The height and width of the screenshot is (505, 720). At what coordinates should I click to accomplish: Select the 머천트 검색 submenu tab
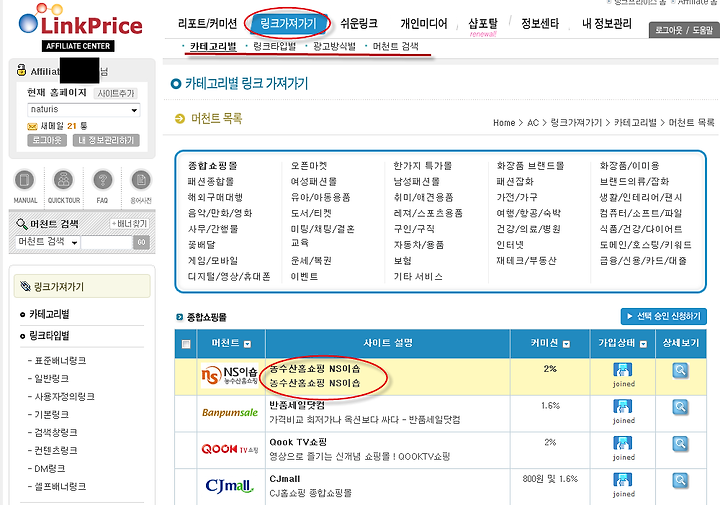tap(395, 46)
